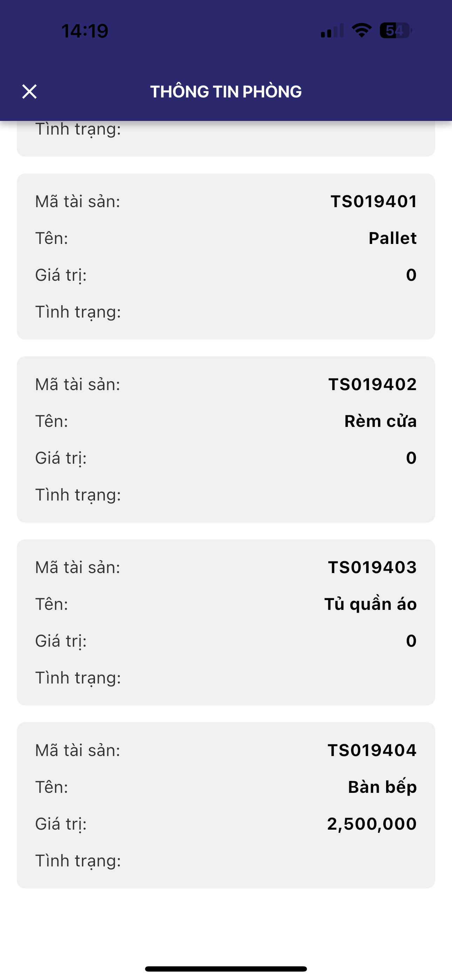Tap the home indicator bar
The image size is (452, 980).
click(x=226, y=968)
